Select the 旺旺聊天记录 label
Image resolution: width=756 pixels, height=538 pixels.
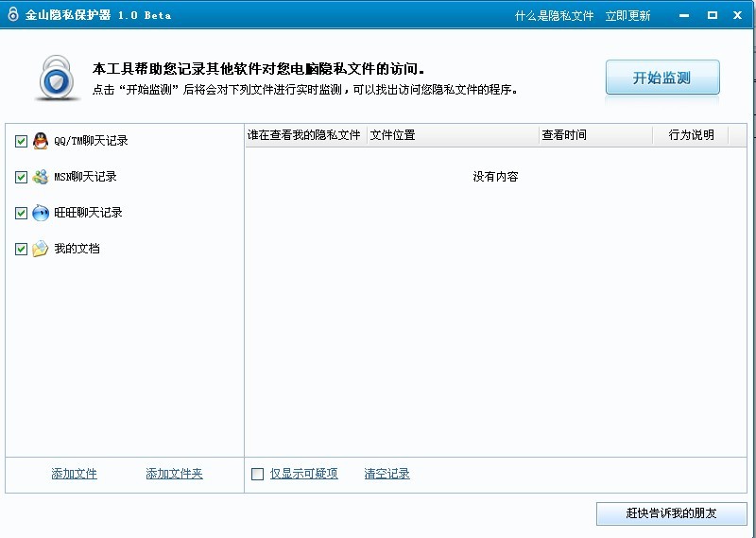(x=88, y=213)
